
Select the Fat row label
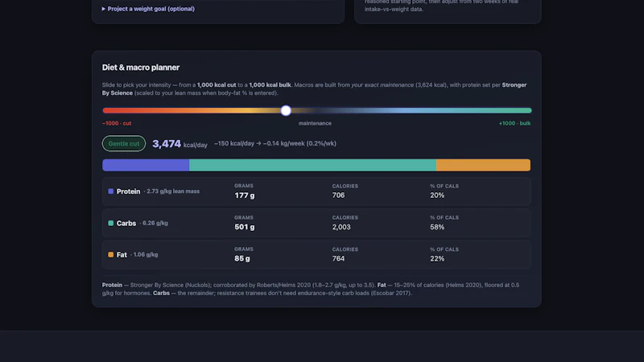pos(122,255)
